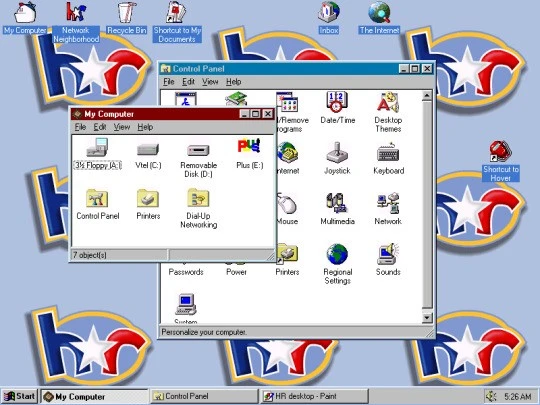Open Edit menu in My Computer window

[x=100, y=127]
